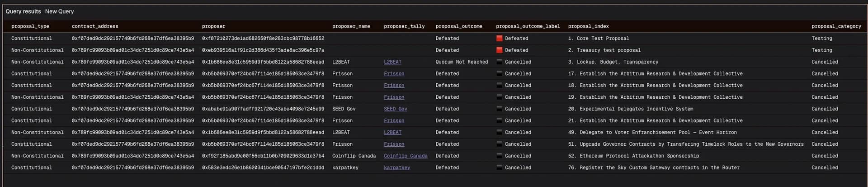This screenshot has height=187, width=868.
Task: Open the Coinflip Canada tally link
Action: [x=405, y=156]
